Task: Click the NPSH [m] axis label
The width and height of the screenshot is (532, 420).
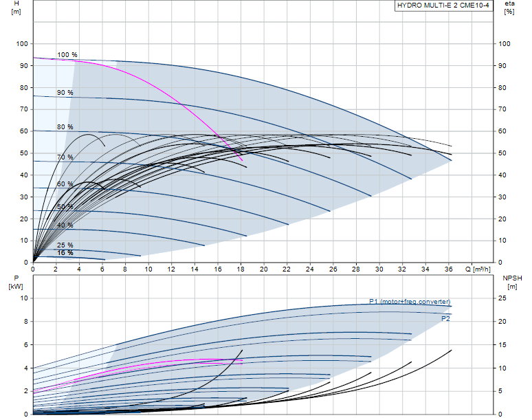Action: pyautogui.click(x=512, y=283)
